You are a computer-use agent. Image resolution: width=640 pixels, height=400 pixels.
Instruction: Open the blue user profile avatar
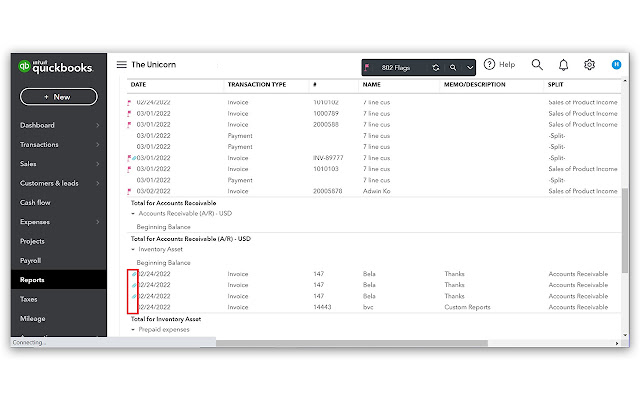point(616,64)
